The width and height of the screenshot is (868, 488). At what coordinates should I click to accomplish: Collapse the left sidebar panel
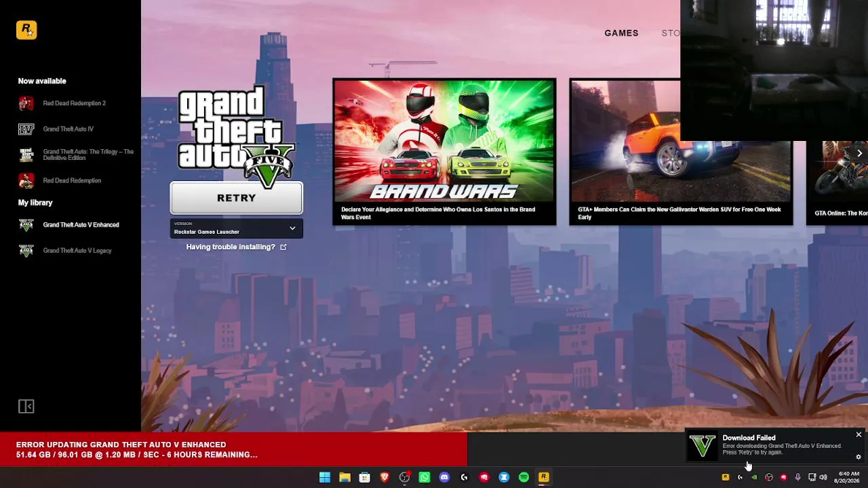click(26, 406)
